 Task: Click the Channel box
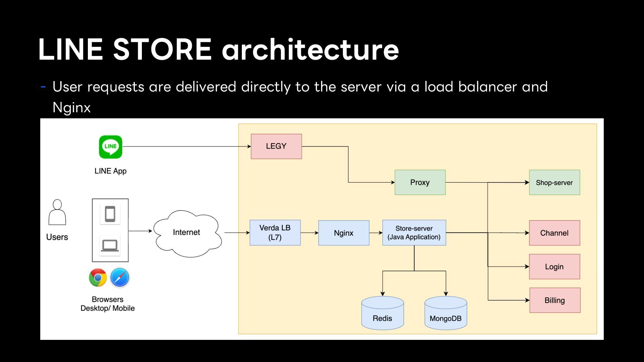click(554, 233)
